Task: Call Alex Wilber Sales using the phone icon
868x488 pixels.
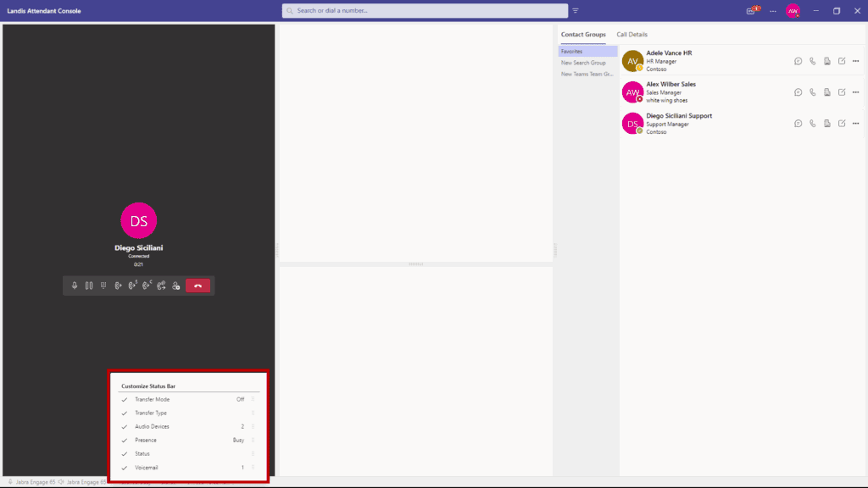Action: 812,91
